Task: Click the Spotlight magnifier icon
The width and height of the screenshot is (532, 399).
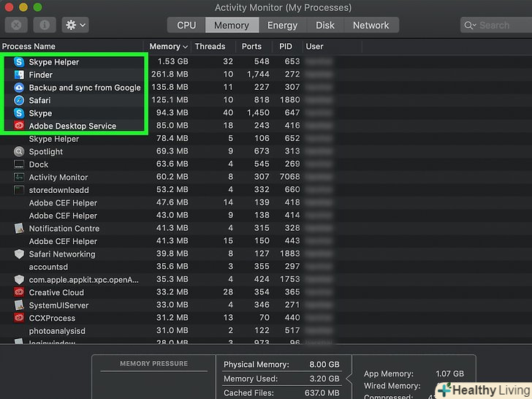Action: click(19, 151)
